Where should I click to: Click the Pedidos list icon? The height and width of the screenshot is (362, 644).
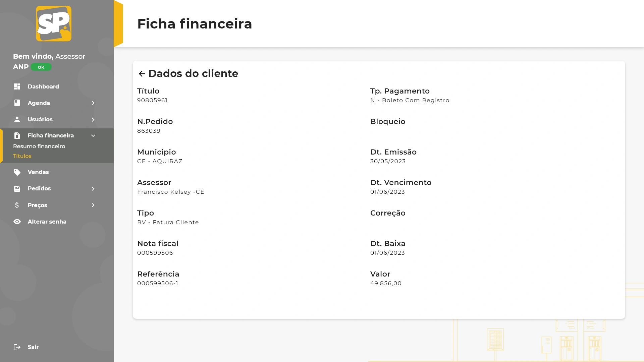click(17, 189)
